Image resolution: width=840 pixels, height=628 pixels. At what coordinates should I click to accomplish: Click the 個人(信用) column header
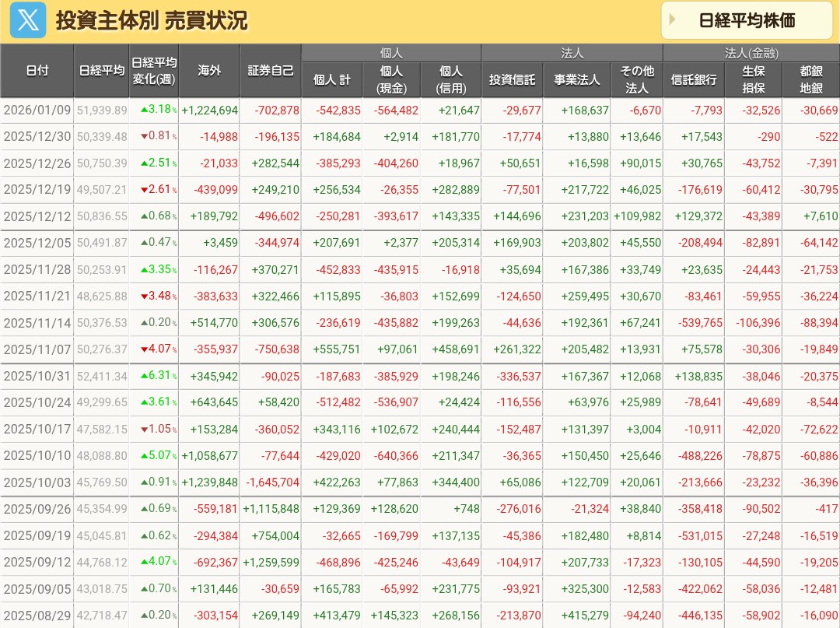tap(452, 80)
